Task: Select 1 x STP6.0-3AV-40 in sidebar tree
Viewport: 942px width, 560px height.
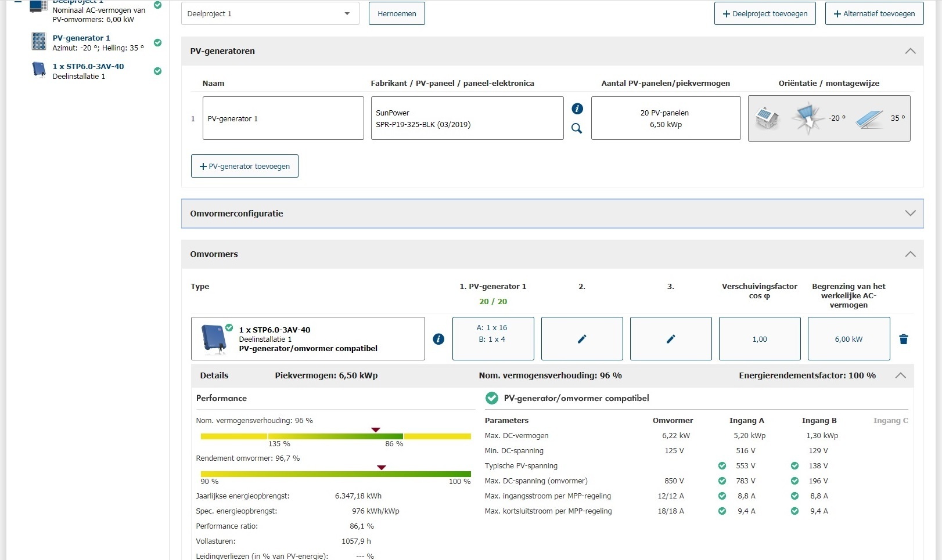Action: click(x=88, y=67)
